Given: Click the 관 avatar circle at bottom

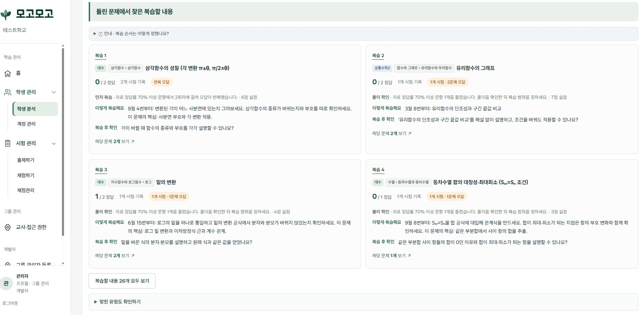Looking at the screenshot, I should click(x=6, y=283).
